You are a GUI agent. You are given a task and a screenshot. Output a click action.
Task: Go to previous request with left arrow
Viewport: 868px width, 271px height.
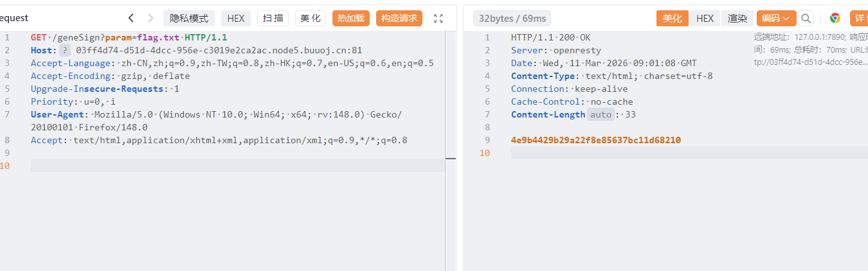131,18
